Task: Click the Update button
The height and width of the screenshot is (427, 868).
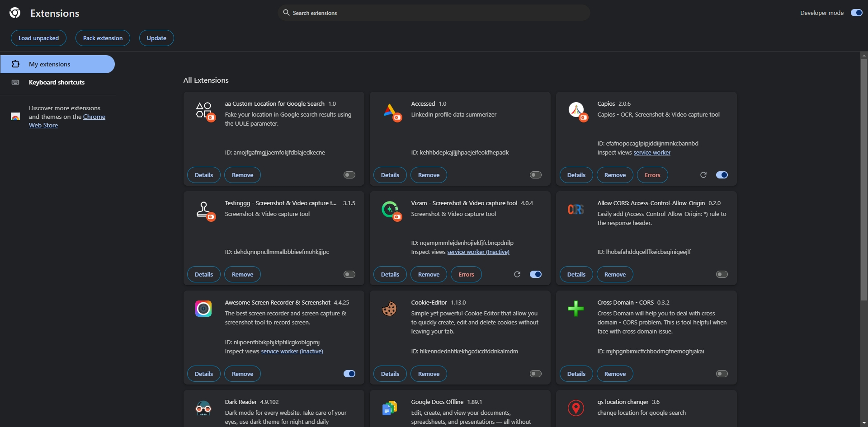Action: pyautogui.click(x=156, y=38)
